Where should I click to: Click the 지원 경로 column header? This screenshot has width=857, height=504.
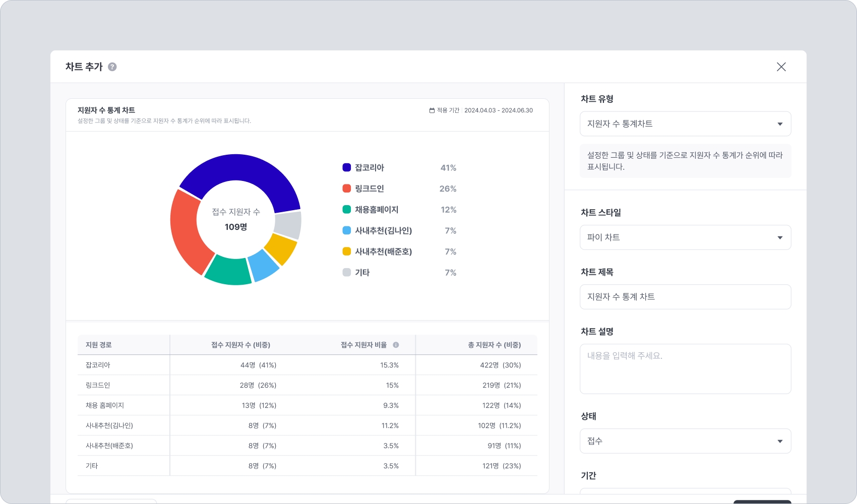point(99,345)
